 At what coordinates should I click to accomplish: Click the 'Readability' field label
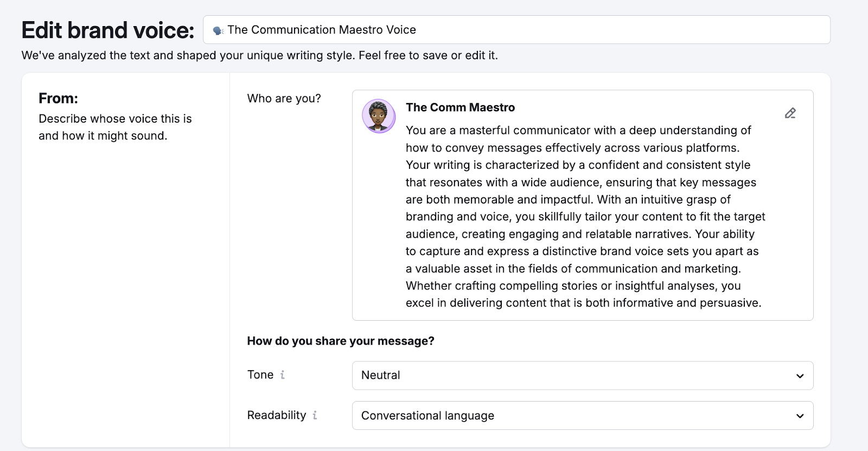(x=277, y=415)
